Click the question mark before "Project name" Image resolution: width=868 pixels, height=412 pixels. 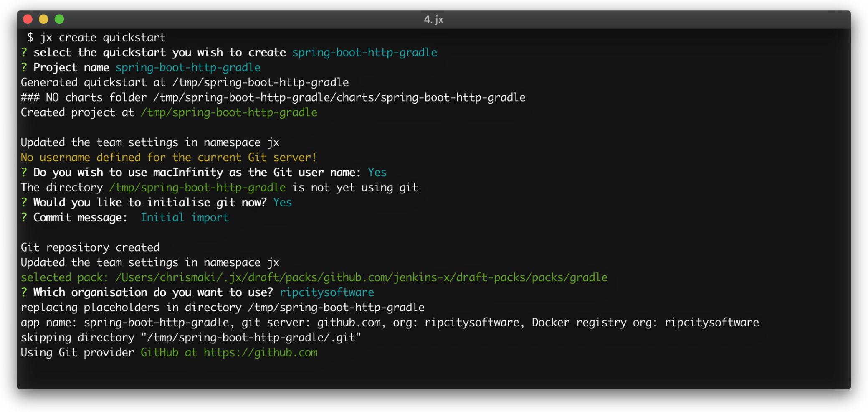[24, 68]
